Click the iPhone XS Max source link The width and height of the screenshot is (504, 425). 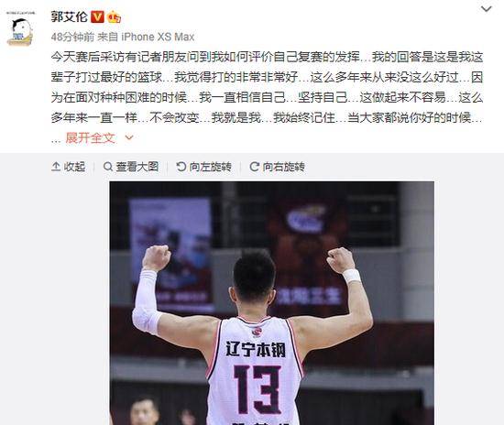tap(158, 37)
